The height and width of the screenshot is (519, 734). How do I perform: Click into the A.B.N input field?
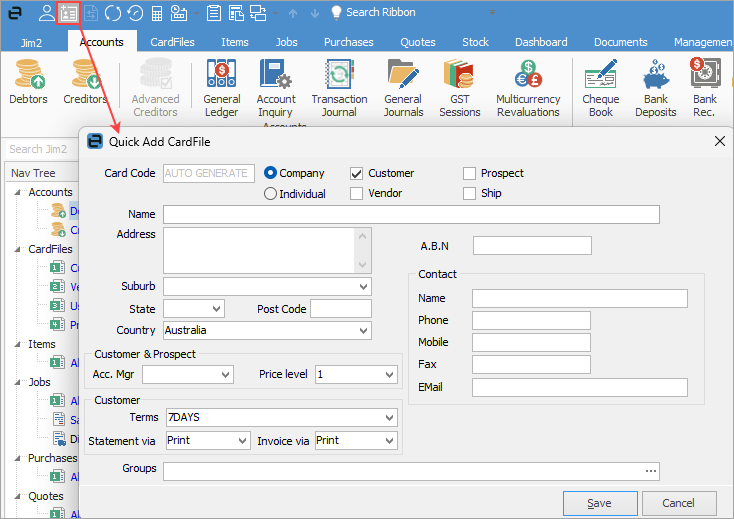click(x=532, y=246)
